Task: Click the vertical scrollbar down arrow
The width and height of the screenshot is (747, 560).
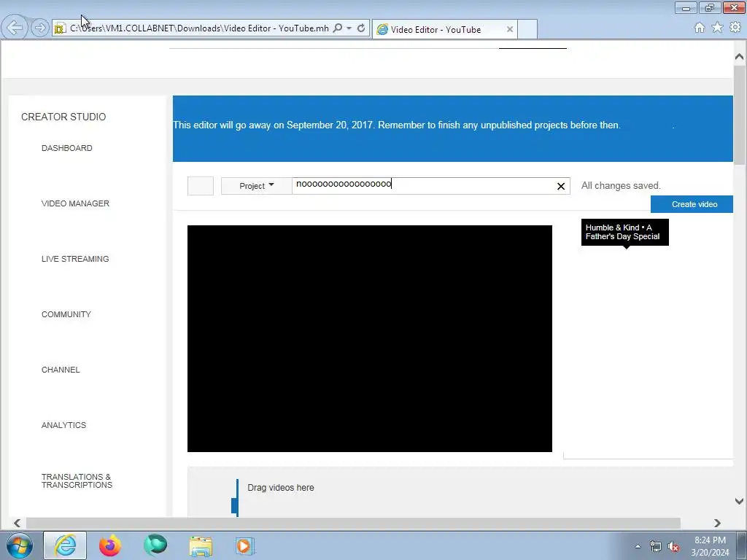Action: coord(739,501)
